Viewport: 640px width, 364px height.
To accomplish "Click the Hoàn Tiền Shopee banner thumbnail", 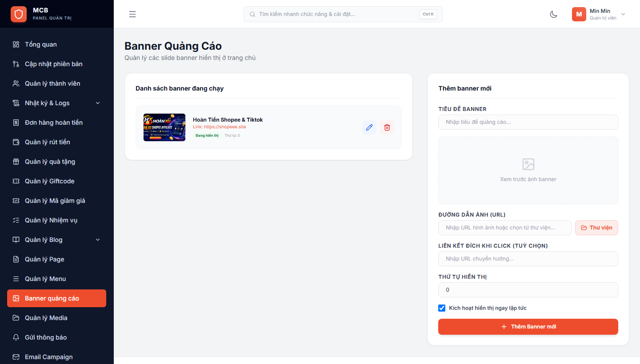I will (164, 127).
